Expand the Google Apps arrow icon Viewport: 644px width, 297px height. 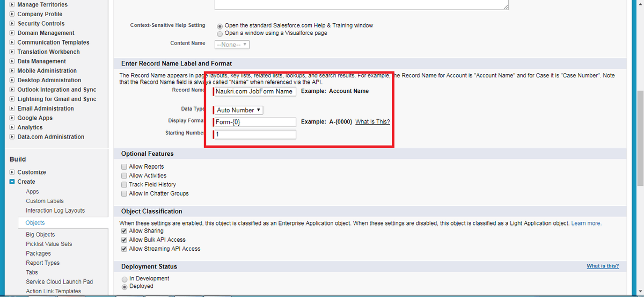[12, 118]
